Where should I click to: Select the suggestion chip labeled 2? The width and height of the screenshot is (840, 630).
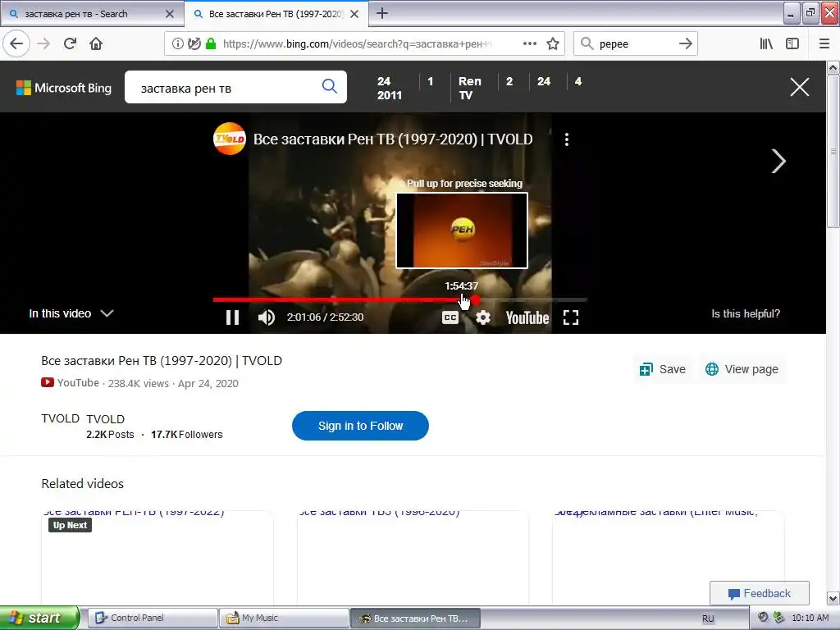509,81
